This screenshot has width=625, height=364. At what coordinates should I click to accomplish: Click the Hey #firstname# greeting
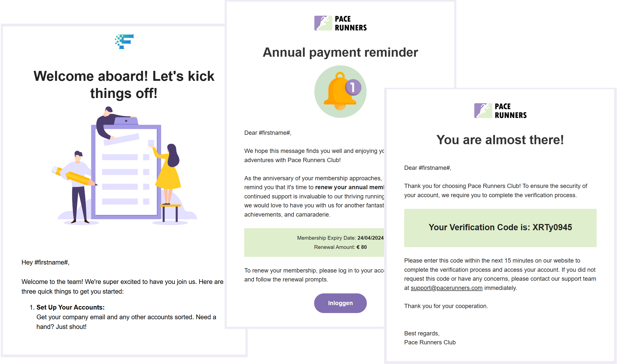[x=46, y=262]
